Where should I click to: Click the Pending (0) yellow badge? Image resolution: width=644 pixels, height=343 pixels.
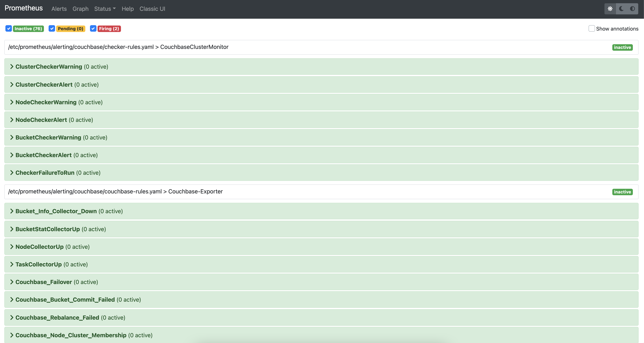click(71, 29)
